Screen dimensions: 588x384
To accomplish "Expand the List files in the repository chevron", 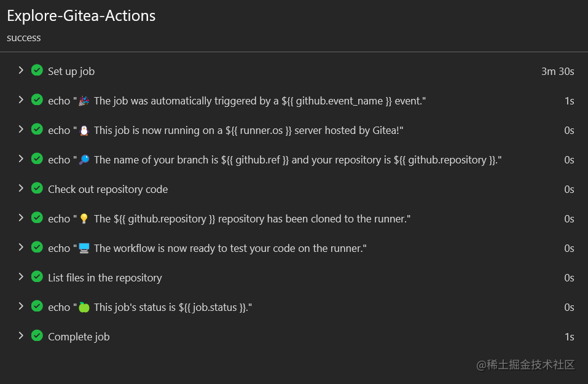I will [x=21, y=277].
